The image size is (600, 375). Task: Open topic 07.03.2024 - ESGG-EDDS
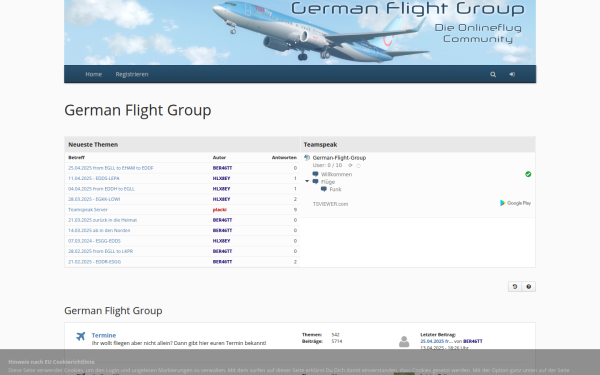(x=95, y=241)
